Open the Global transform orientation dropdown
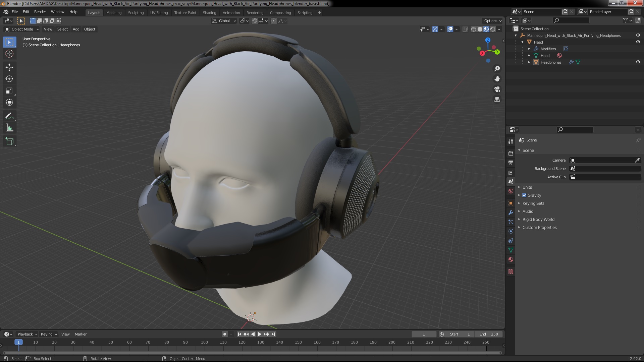 [x=224, y=21]
